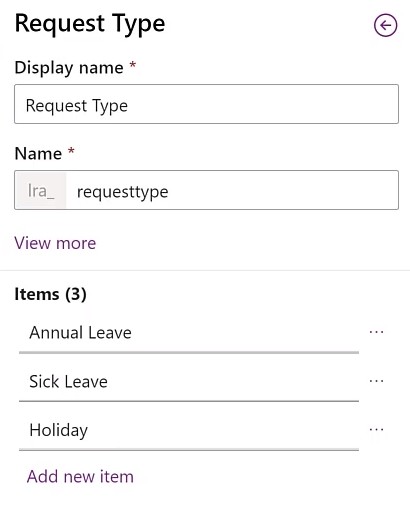Click the required asterisk beside Name

tap(71, 151)
